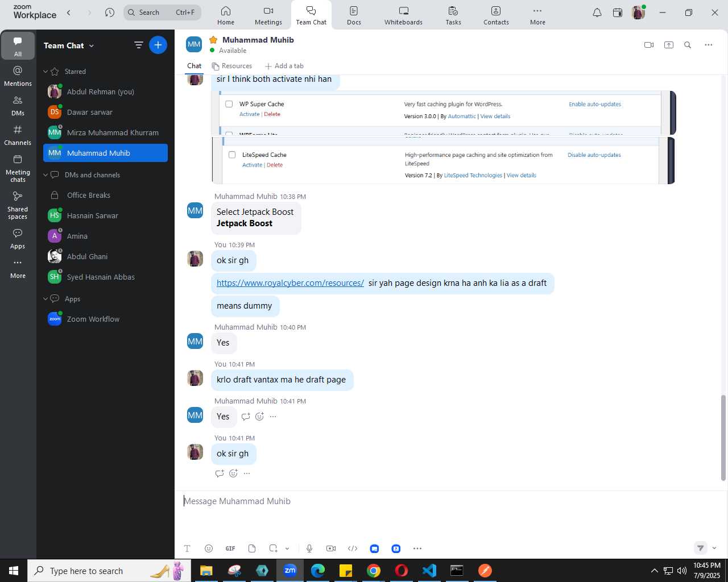This screenshot has height=582, width=728.
Task: Switch to the Resources tab in chat
Action: pos(232,66)
